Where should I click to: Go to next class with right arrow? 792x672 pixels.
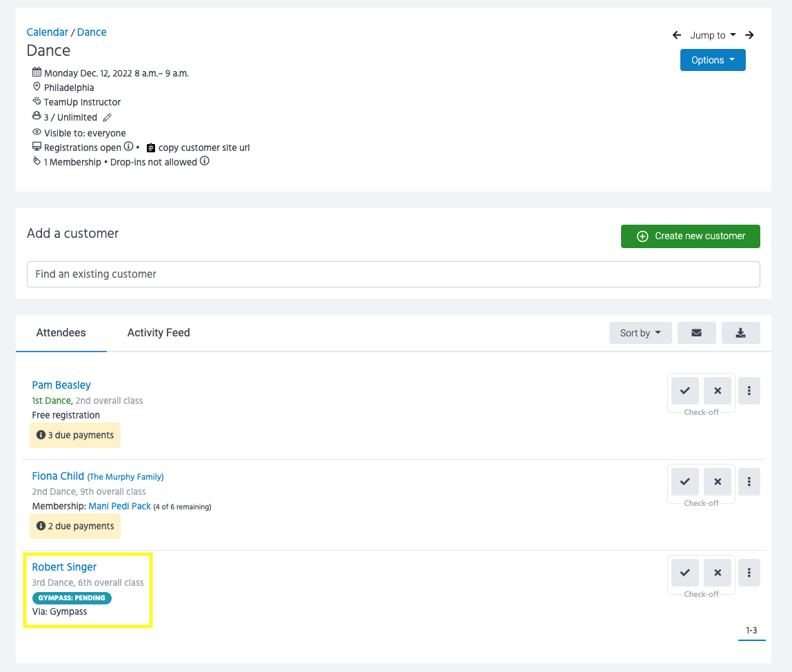[x=749, y=35]
